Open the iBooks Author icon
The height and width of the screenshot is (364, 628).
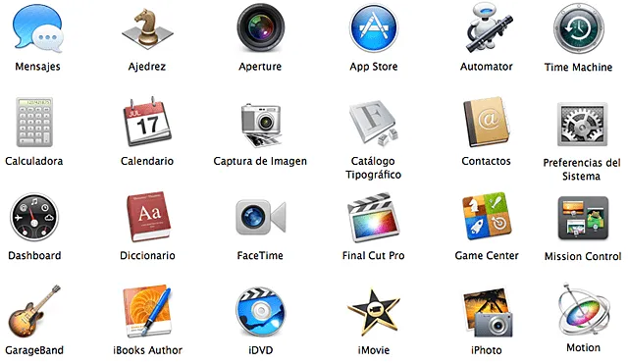[x=147, y=311]
